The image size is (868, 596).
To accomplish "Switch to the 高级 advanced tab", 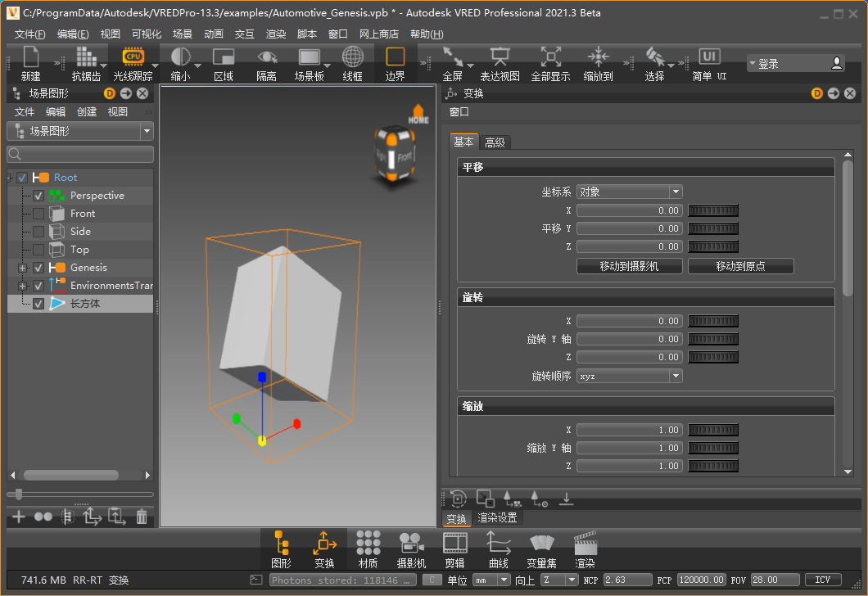I will click(x=495, y=142).
